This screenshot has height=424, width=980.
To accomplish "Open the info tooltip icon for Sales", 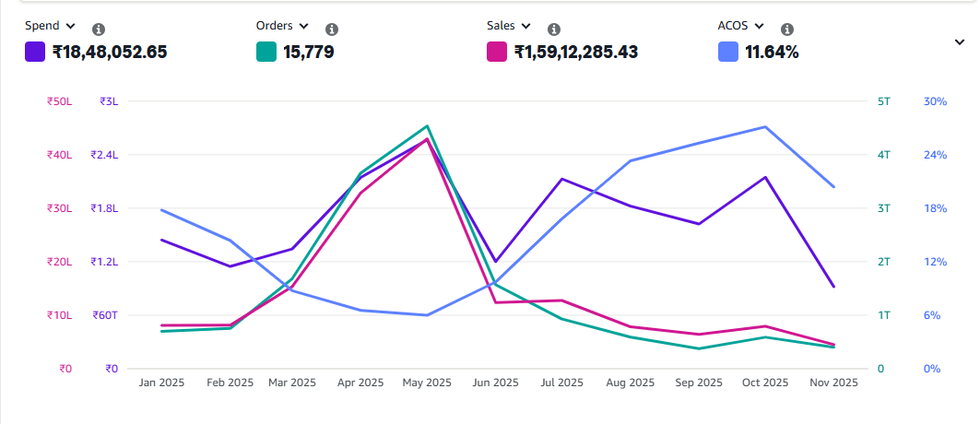I will [x=554, y=29].
